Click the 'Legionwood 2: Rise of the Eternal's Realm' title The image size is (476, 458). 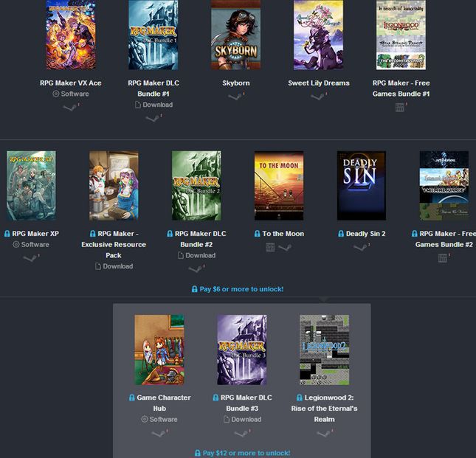324,409
